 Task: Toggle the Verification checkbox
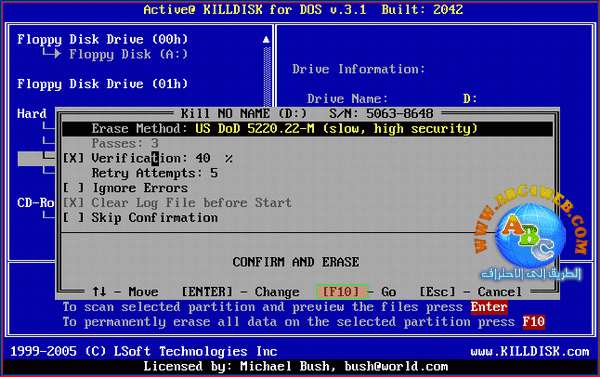(x=73, y=158)
